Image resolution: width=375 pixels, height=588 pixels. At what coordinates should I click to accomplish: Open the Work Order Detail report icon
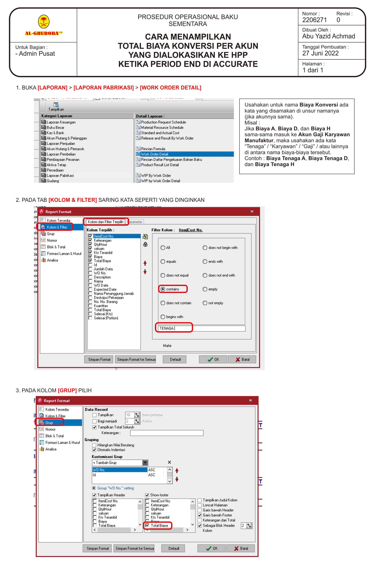tap(138, 154)
